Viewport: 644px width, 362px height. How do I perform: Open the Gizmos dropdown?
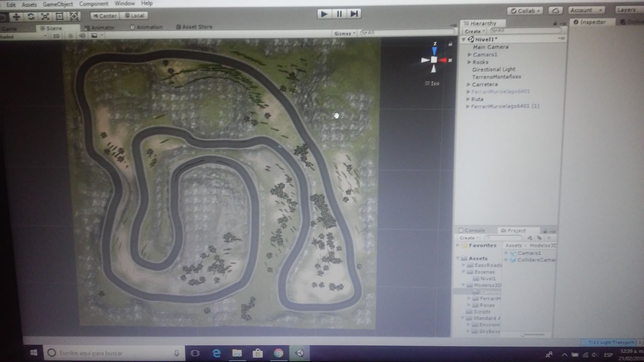[345, 34]
